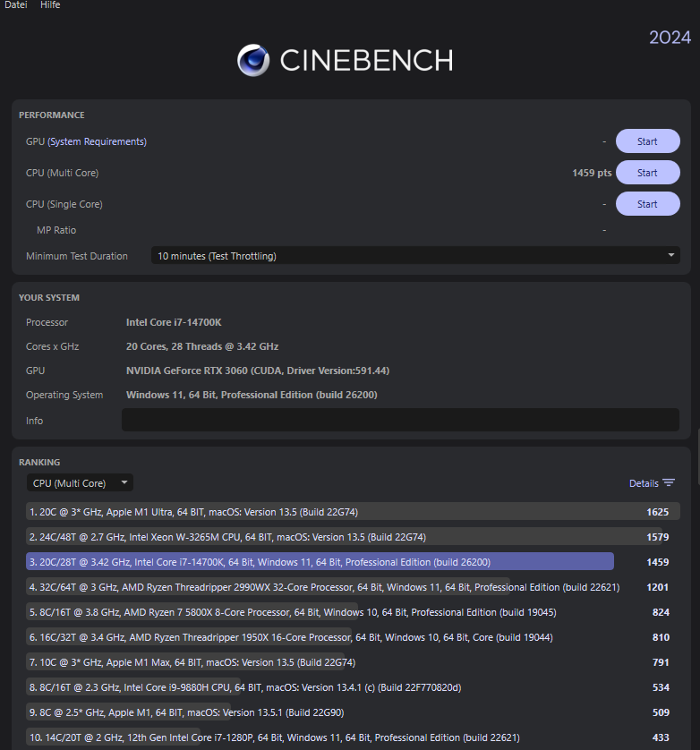Click the 1579 score value
The height and width of the screenshot is (750, 700).
click(657, 537)
